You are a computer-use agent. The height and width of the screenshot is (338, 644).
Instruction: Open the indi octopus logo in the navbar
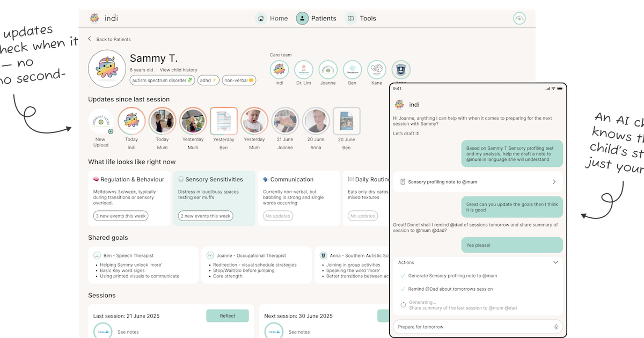pyautogui.click(x=94, y=18)
